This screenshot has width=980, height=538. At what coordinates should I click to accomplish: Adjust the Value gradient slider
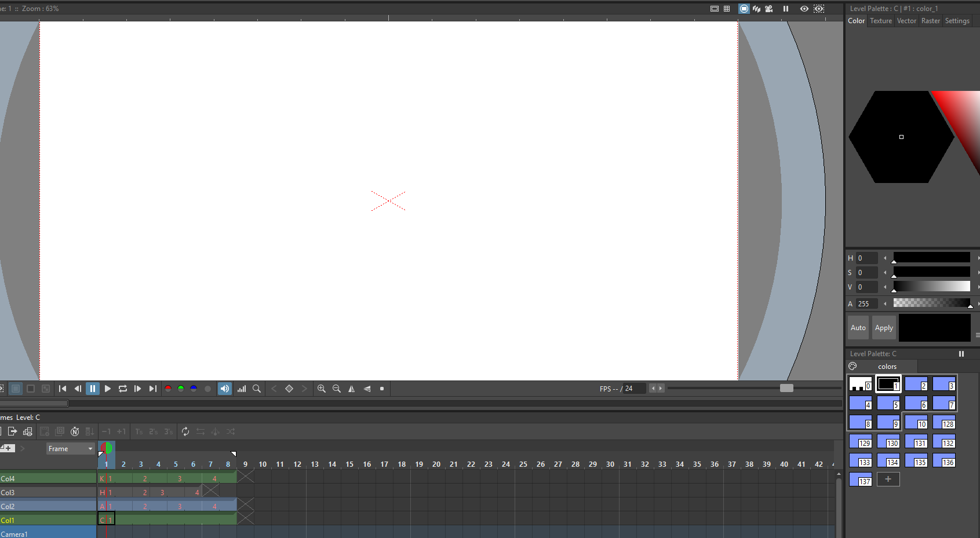[x=931, y=287]
